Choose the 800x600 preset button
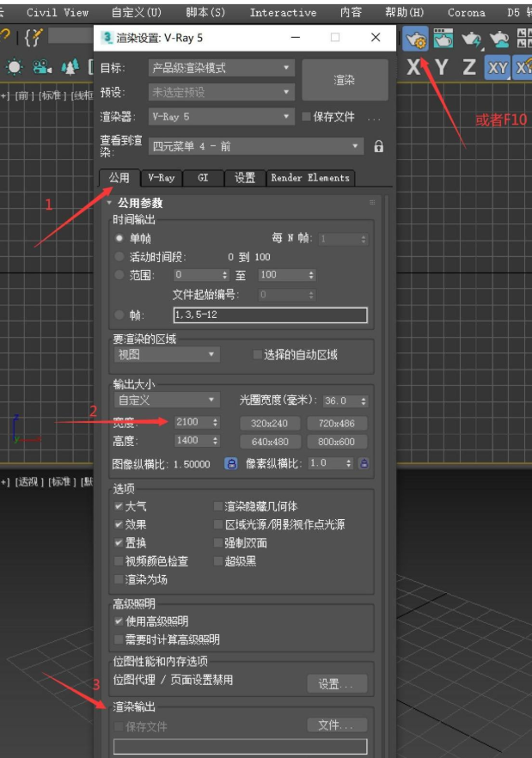The width and height of the screenshot is (532, 758). point(337,442)
